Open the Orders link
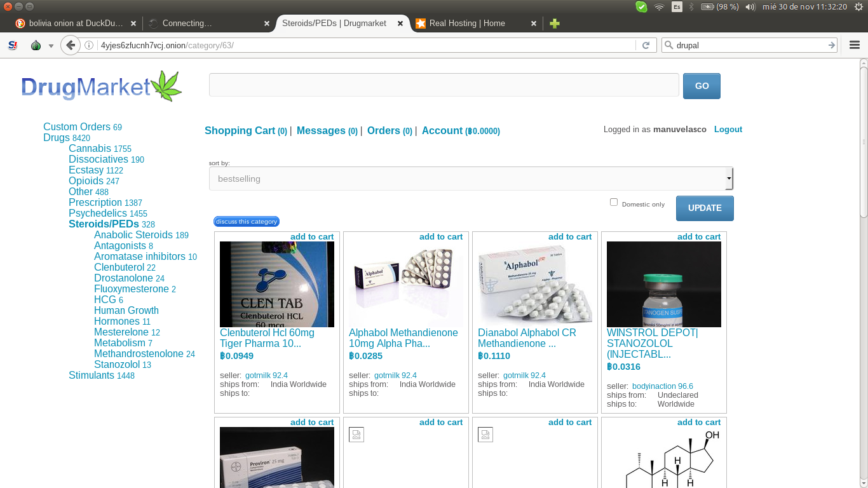868x488 pixels. [390, 130]
